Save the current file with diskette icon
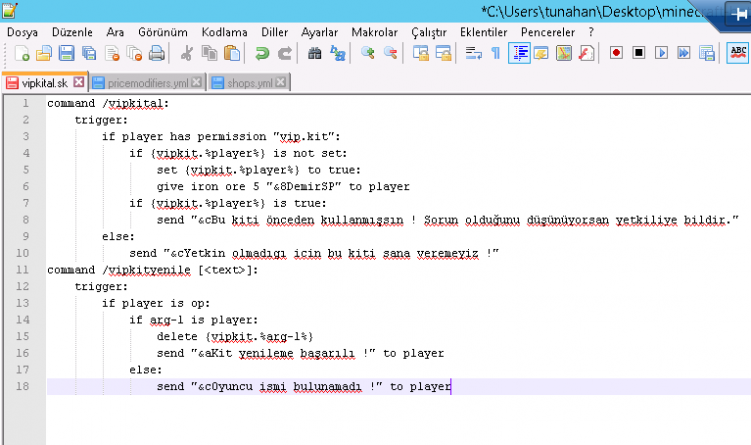 click(66, 53)
